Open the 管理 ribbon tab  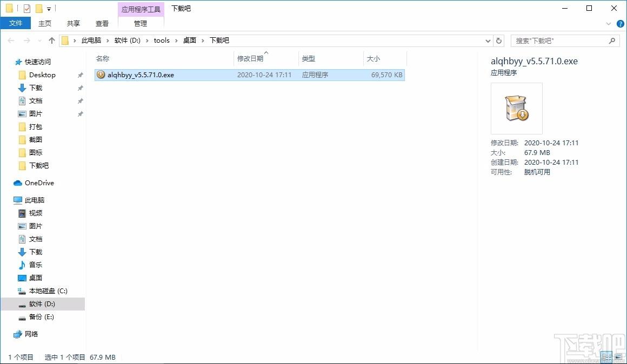coord(141,24)
